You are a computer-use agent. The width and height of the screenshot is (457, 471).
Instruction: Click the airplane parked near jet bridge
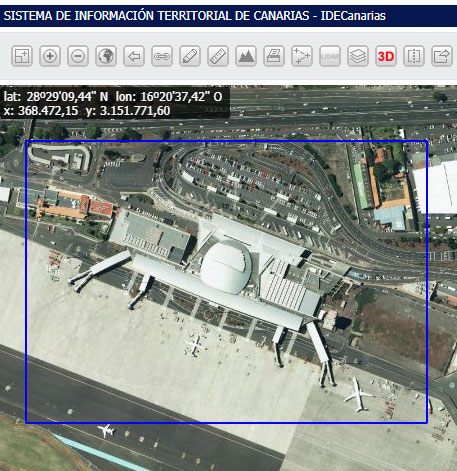tap(358, 395)
